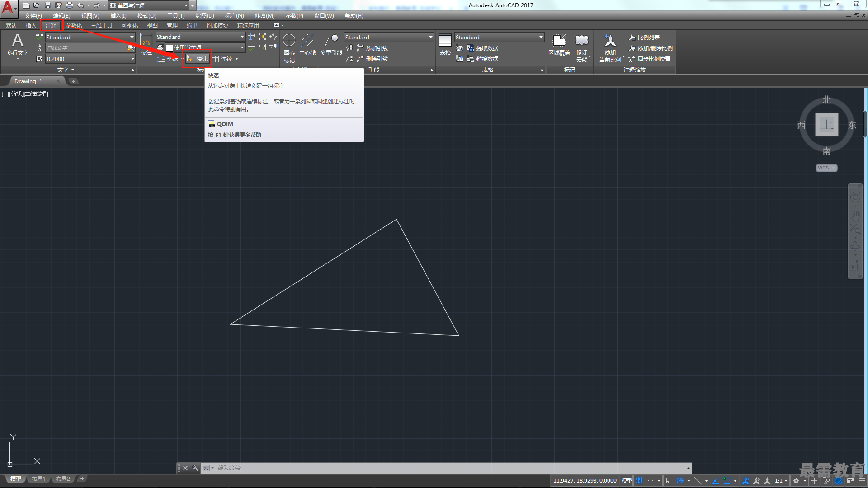Click the dimension layer white color swatch
Viewport: 868px width, 488px height.
click(170, 48)
